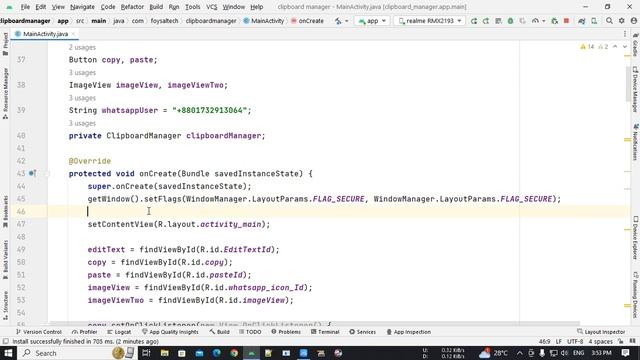This screenshot has width=640, height=360.
Task: Click the Attach Debugger to Android Process icon
Action: [554, 21]
